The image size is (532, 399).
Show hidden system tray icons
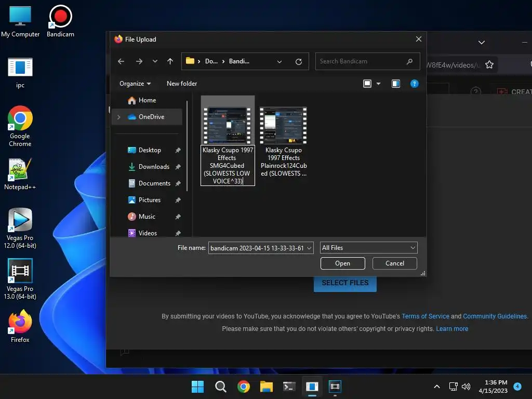coord(437,387)
